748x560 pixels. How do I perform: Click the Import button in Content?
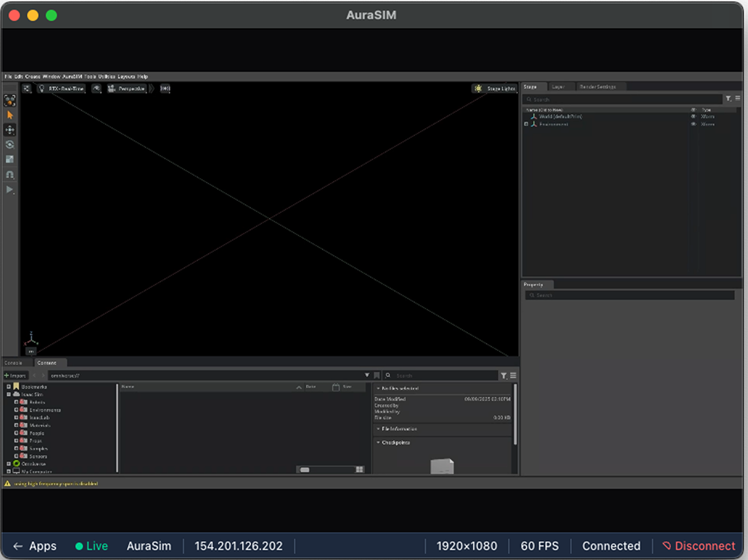(x=15, y=376)
